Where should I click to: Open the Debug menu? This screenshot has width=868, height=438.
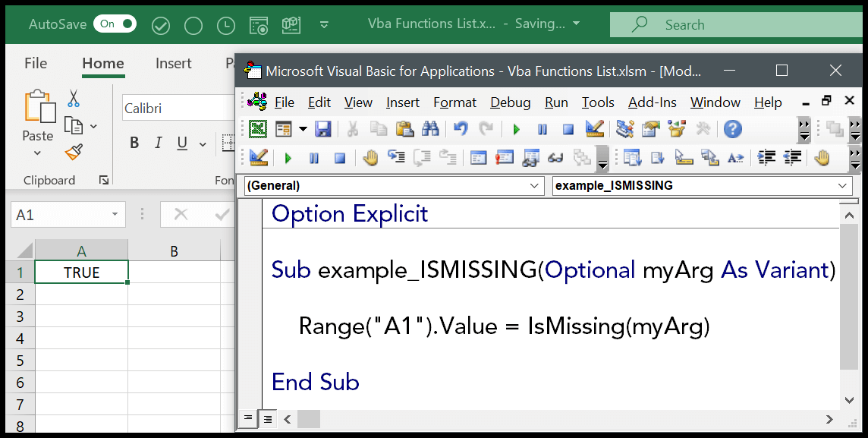coord(510,102)
